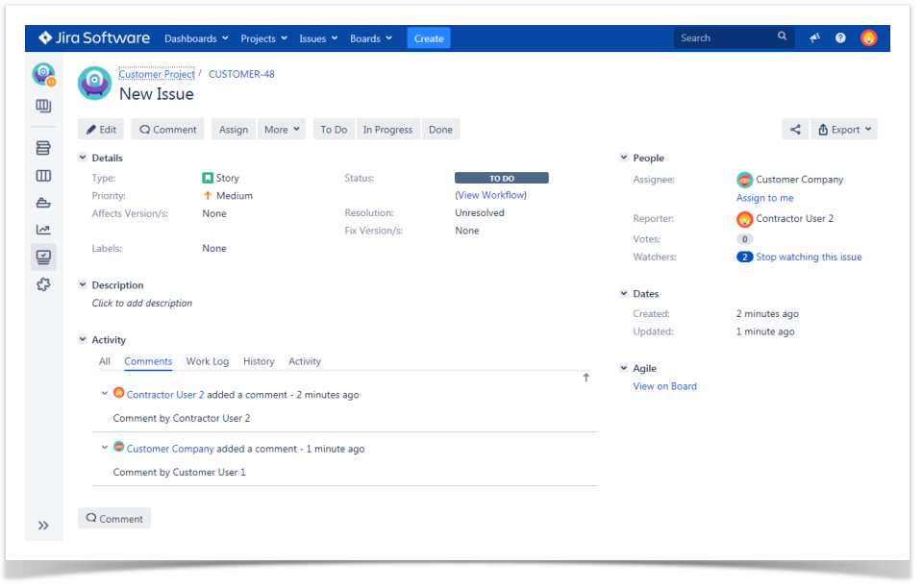Collapse the sidebar with the double-arrow control

click(43, 526)
